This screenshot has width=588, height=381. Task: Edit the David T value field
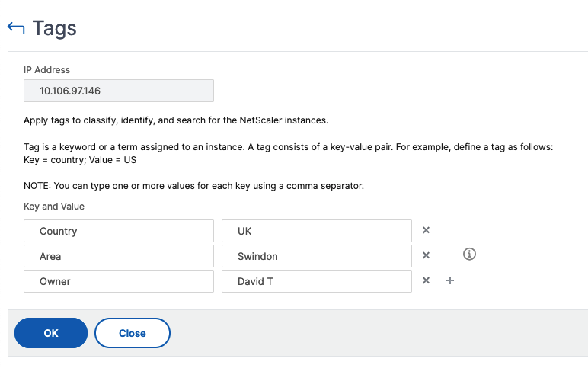click(317, 281)
